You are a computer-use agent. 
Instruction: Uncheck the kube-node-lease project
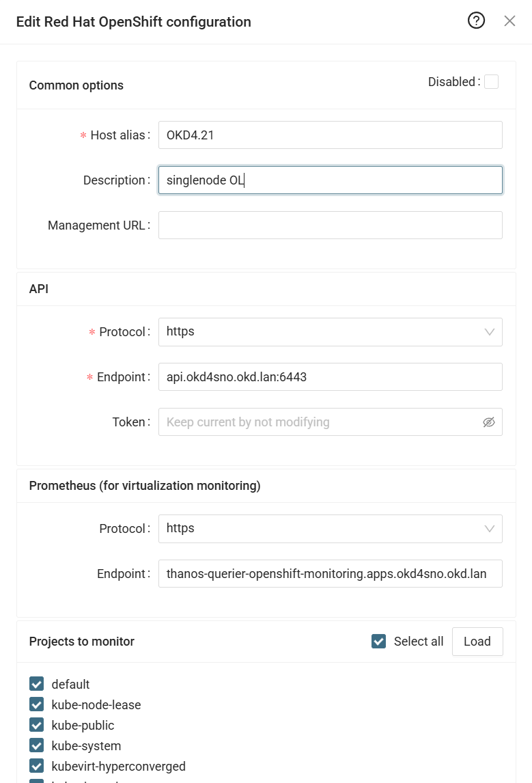[37, 704]
